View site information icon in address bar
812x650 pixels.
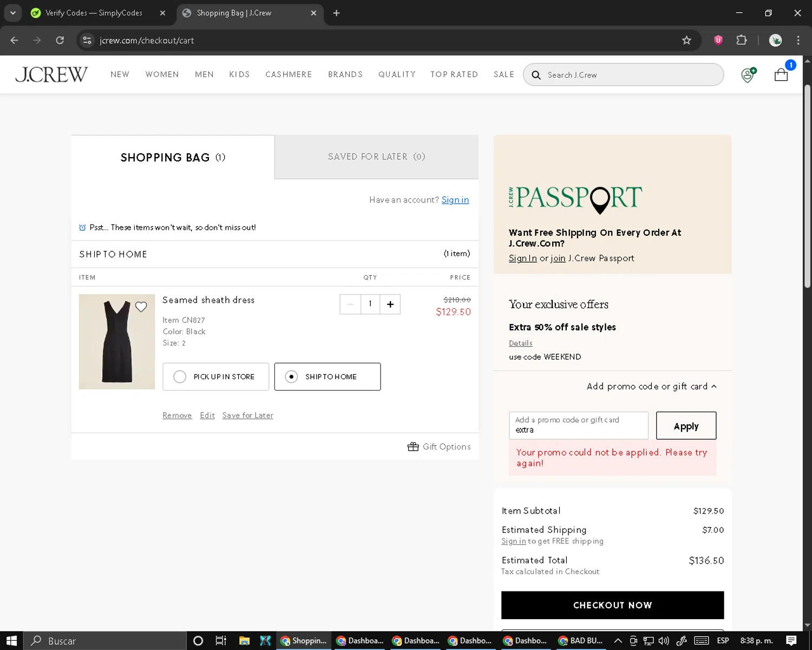[87, 40]
